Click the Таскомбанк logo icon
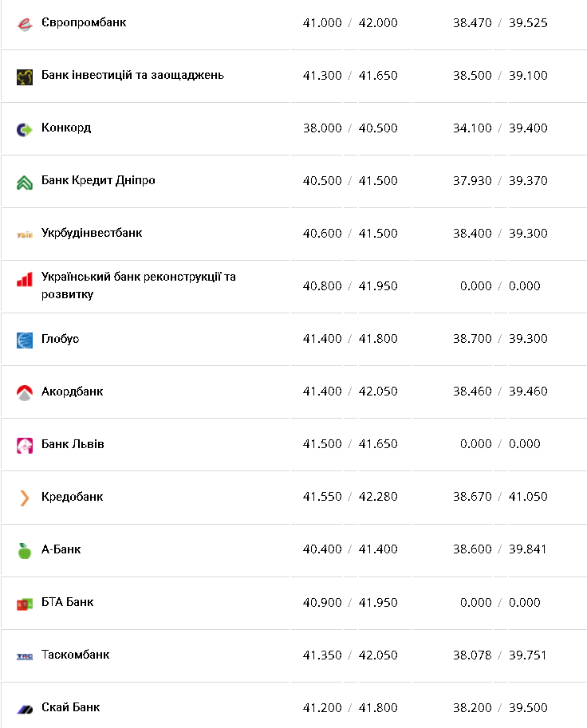The image size is (587, 728). point(25,656)
